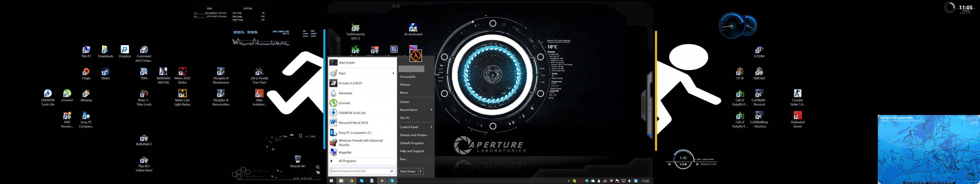Select Battlefield 4(64 bit) desktop icon
This screenshot has height=184, width=980.
tap(163, 75)
